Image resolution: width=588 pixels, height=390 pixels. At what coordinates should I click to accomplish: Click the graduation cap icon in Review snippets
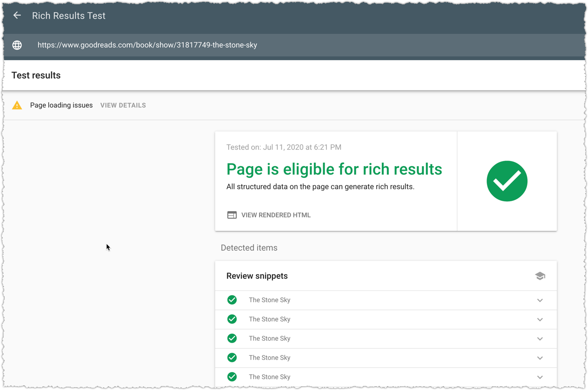(x=540, y=276)
